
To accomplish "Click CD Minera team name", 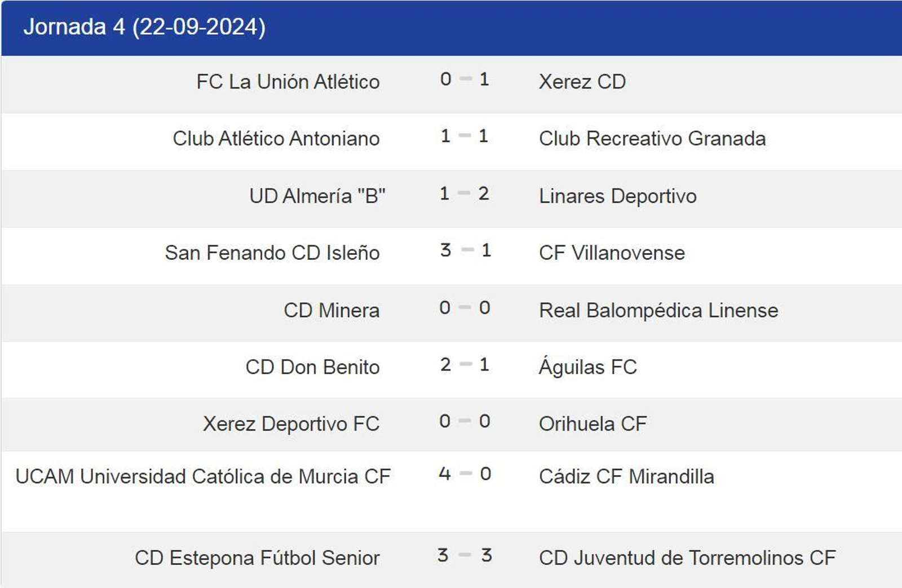I will [331, 311].
